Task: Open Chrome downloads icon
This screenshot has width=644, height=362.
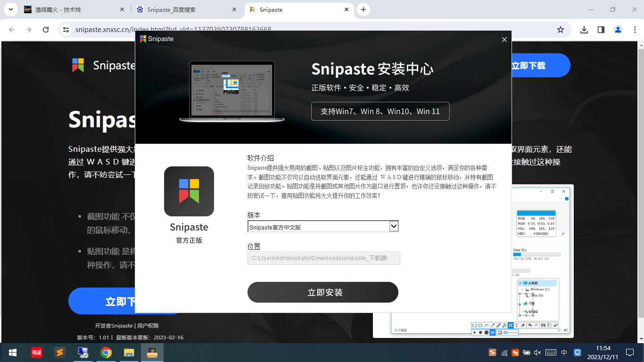Action: pyautogui.click(x=584, y=30)
